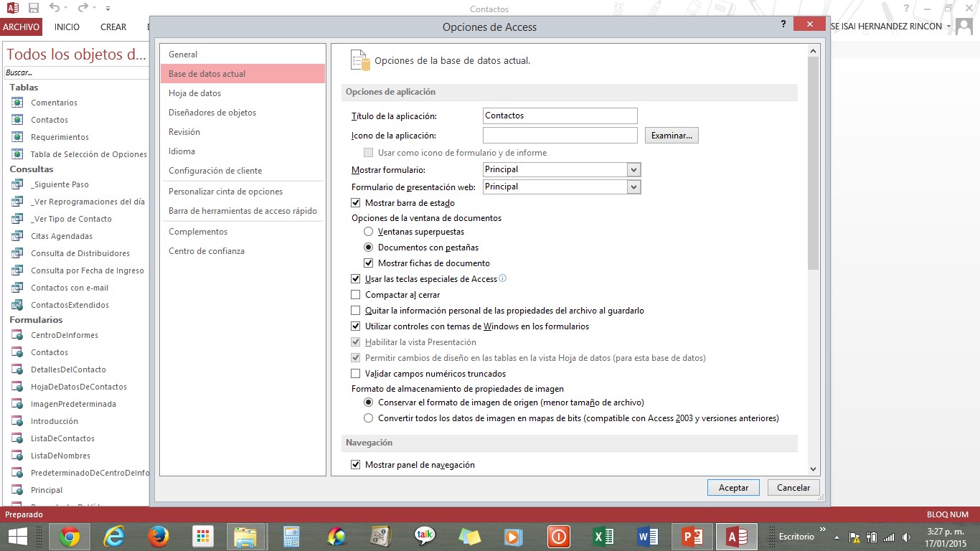Open Google Chrome from the taskbar
This screenshot has width=980, height=551.
click(x=70, y=536)
